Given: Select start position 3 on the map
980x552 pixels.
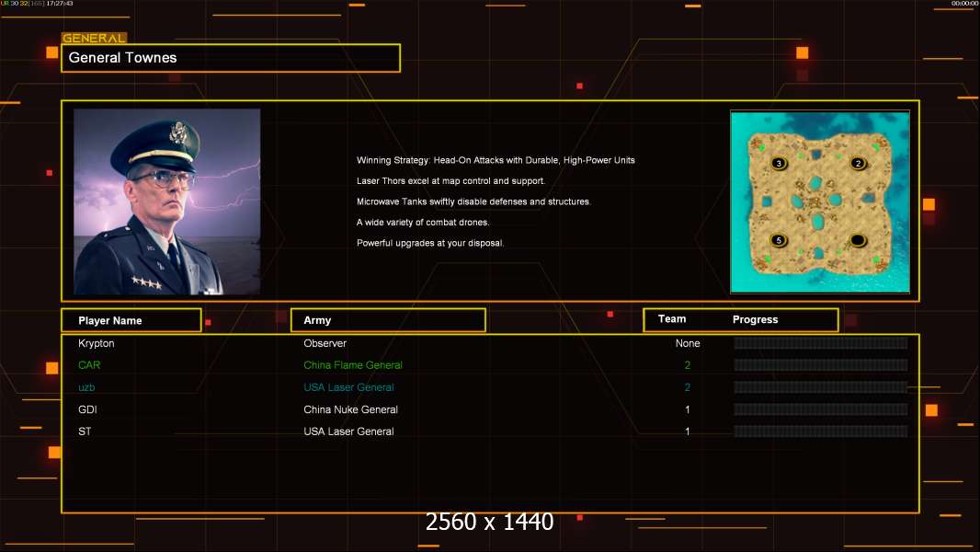Looking at the screenshot, I should pyautogui.click(x=779, y=163).
